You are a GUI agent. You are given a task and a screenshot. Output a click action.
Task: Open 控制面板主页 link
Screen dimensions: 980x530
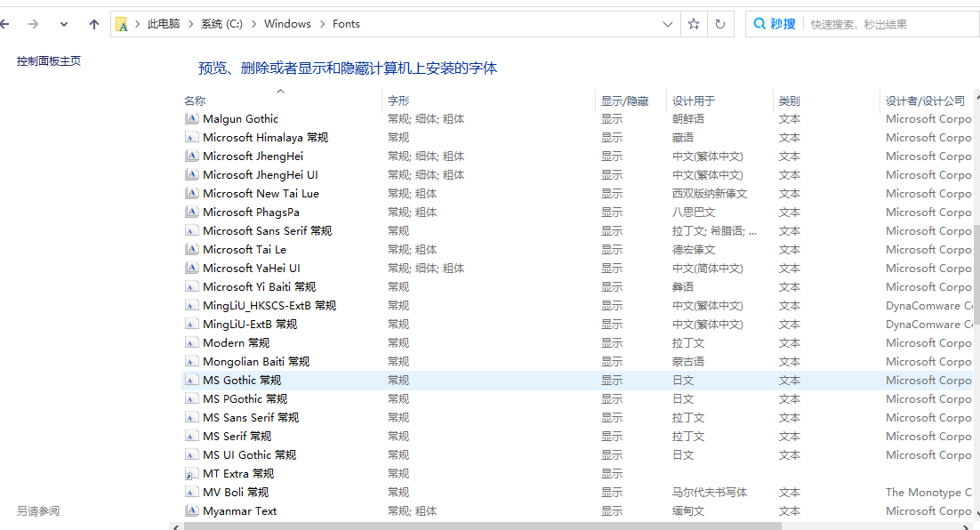(49, 61)
